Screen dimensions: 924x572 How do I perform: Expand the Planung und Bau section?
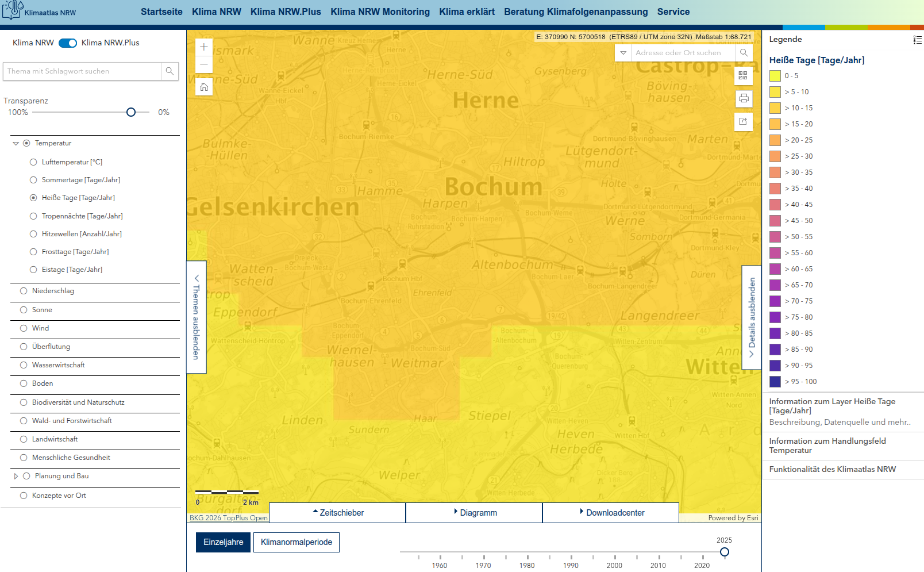(16, 476)
